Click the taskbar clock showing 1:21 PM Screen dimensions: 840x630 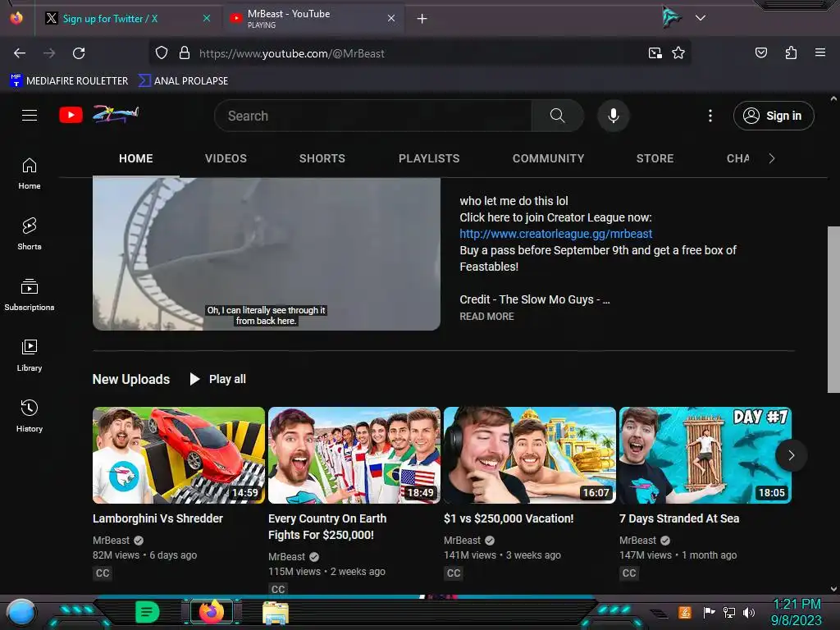coord(797,604)
